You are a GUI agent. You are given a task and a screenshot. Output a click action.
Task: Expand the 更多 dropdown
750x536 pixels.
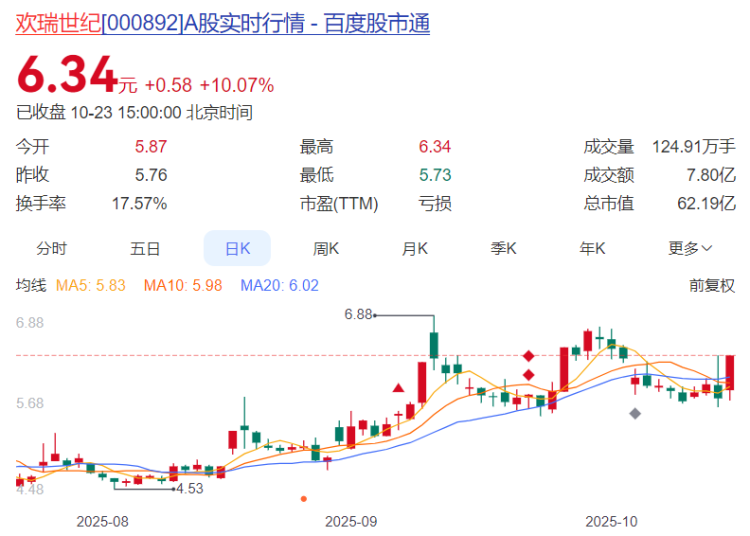click(x=690, y=248)
